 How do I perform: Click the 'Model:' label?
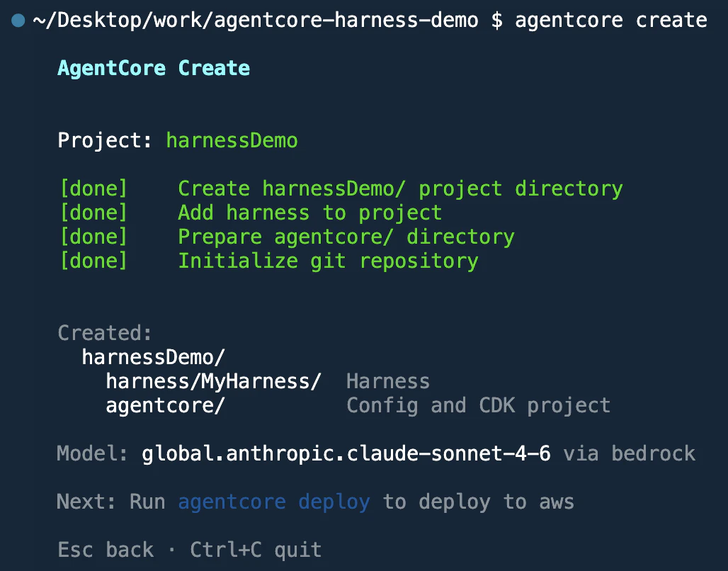92,453
